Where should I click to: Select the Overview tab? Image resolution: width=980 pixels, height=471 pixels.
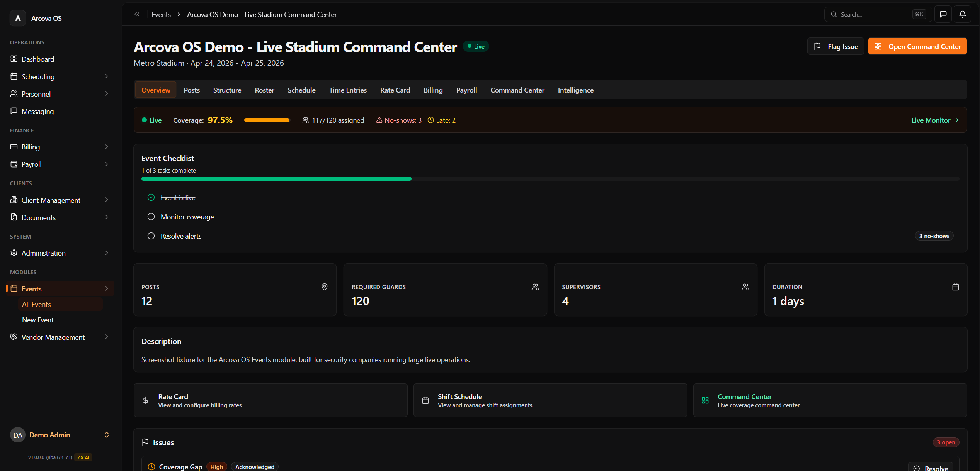[x=156, y=90]
